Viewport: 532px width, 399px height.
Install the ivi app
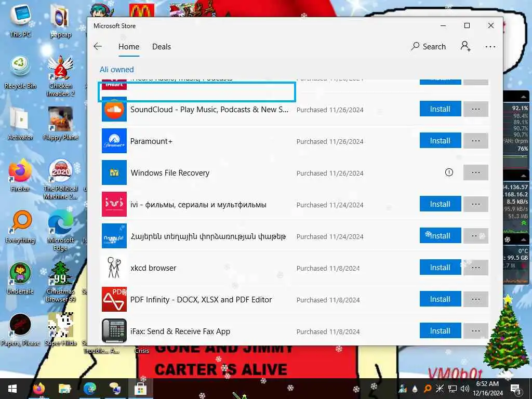pyautogui.click(x=440, y=204)
